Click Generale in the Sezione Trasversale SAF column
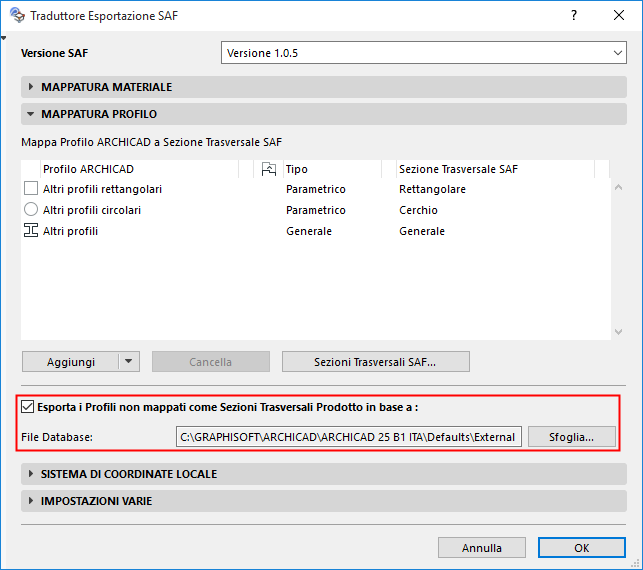This screenshot has height=570, width=643. (422, 231)
